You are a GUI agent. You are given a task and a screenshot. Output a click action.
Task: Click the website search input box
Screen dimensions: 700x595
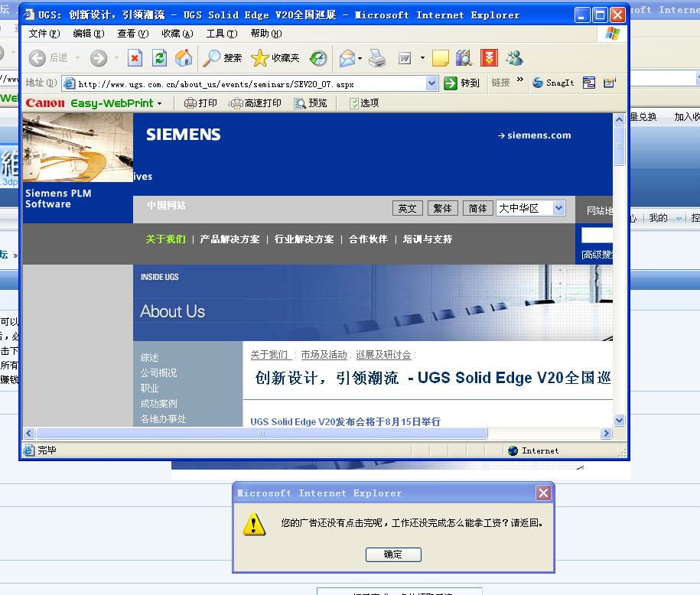click(x=597, y=235)
